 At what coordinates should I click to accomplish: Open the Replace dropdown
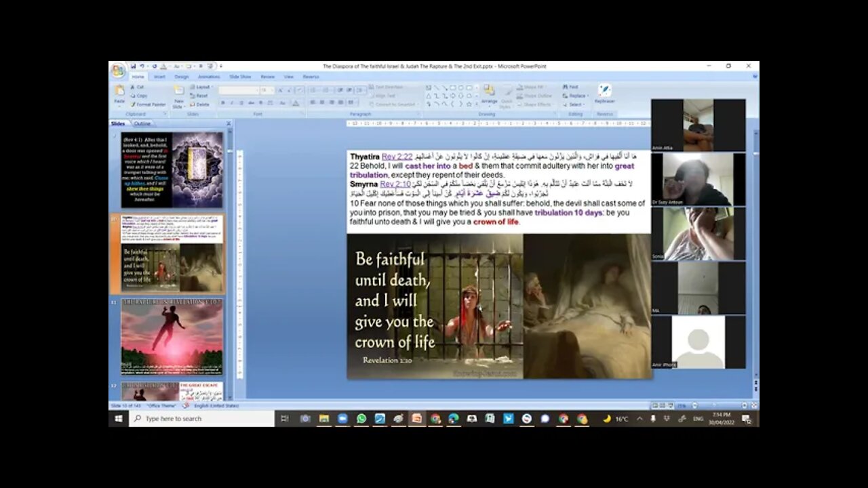pyautogui.click(x=576, y=96)
